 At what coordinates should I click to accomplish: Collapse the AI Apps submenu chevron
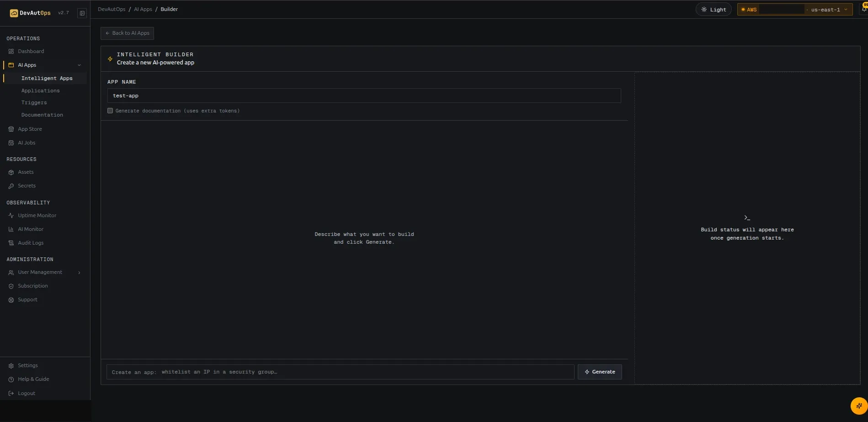pyautogui.click(x=79, y=65)
